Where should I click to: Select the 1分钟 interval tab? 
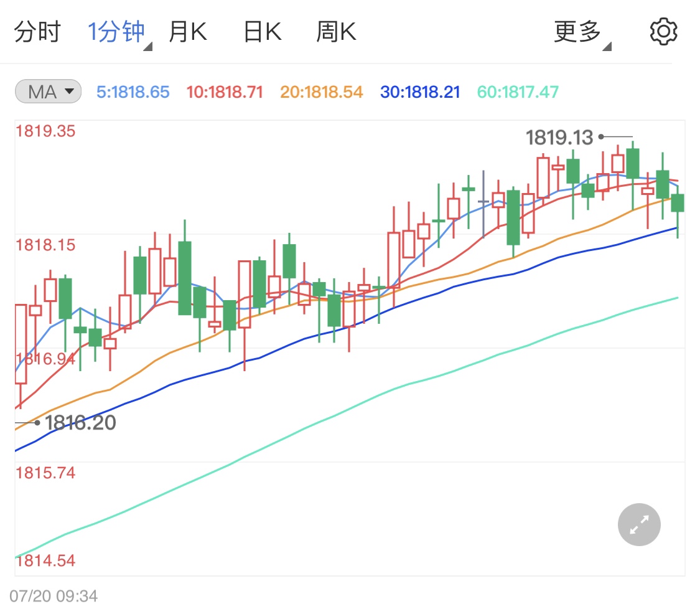click(116, 32)
